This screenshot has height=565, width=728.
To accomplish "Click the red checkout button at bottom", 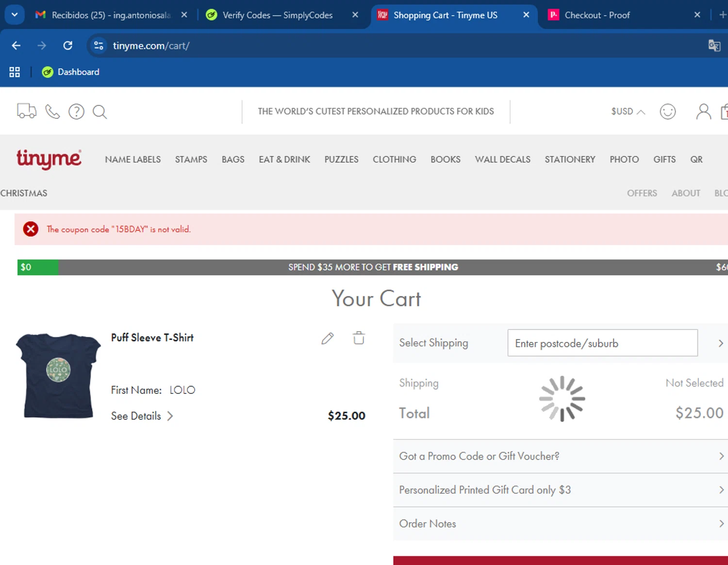I will click(561, 561).
